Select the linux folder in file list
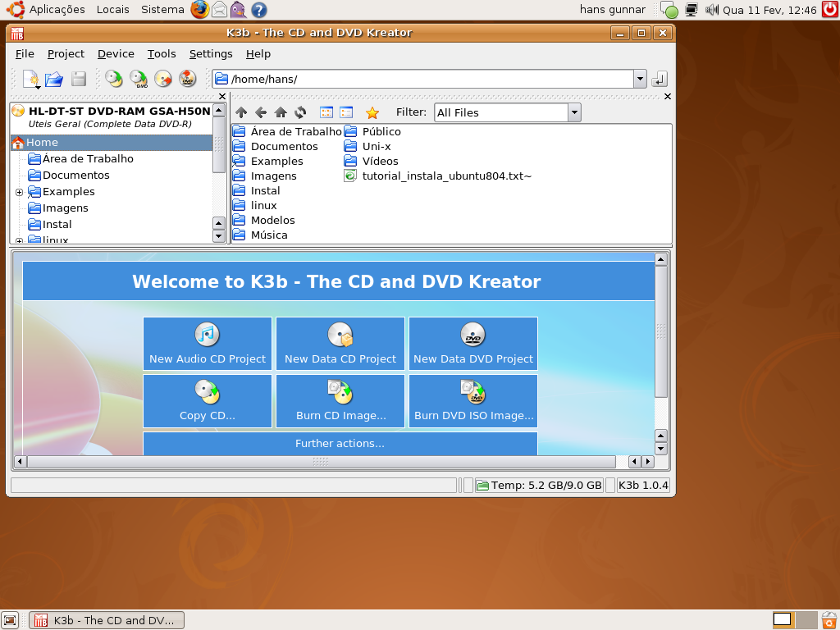The height and width of the screenshot is (630, 840). (255, 205)
